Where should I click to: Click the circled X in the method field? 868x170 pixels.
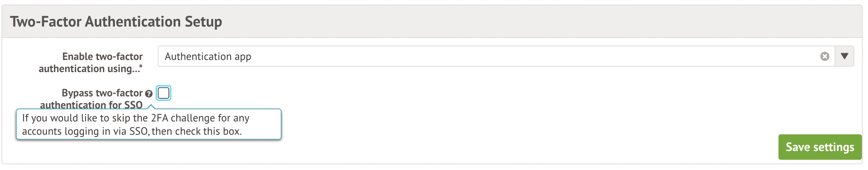coord(824,57)
